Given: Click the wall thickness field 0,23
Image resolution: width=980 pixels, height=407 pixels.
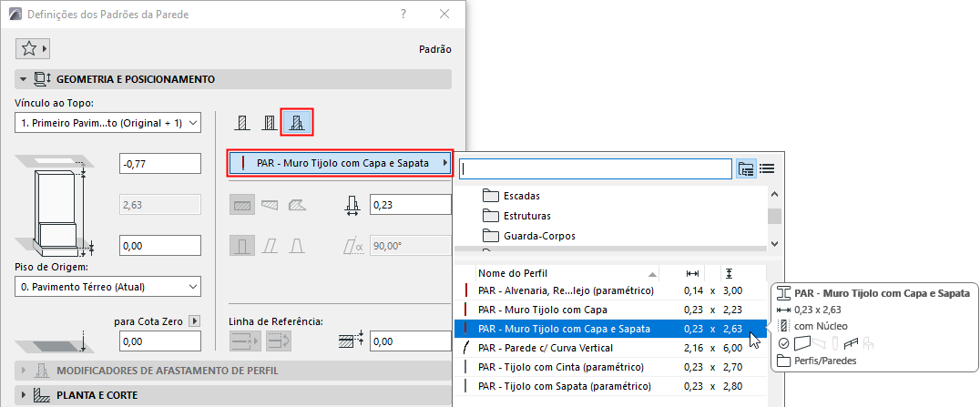Looking at the screenshot, I should 411,205.
